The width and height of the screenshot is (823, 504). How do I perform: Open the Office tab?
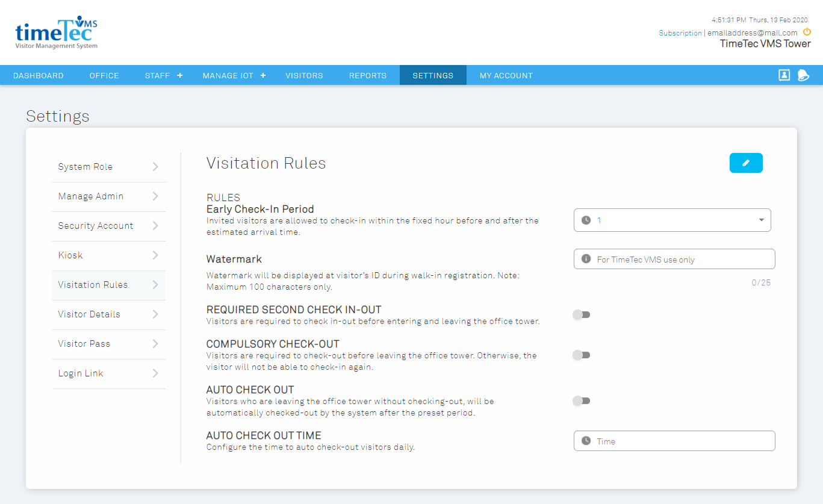point(104,75)
